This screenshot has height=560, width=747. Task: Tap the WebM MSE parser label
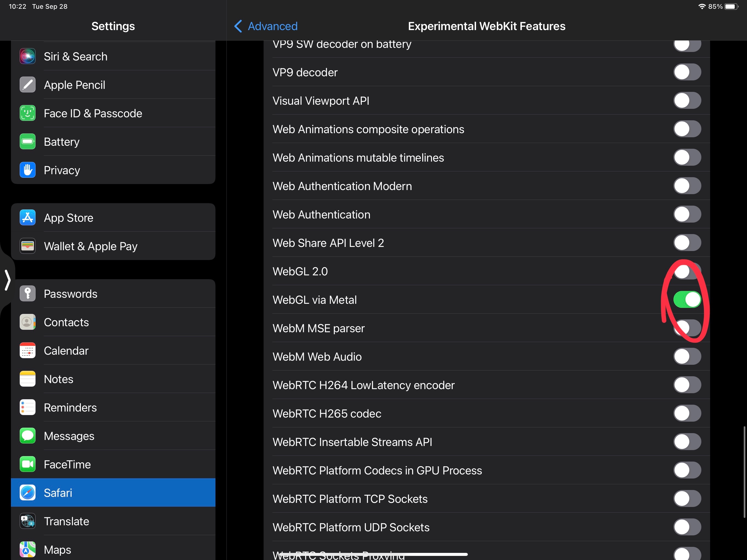click(319, 328)
